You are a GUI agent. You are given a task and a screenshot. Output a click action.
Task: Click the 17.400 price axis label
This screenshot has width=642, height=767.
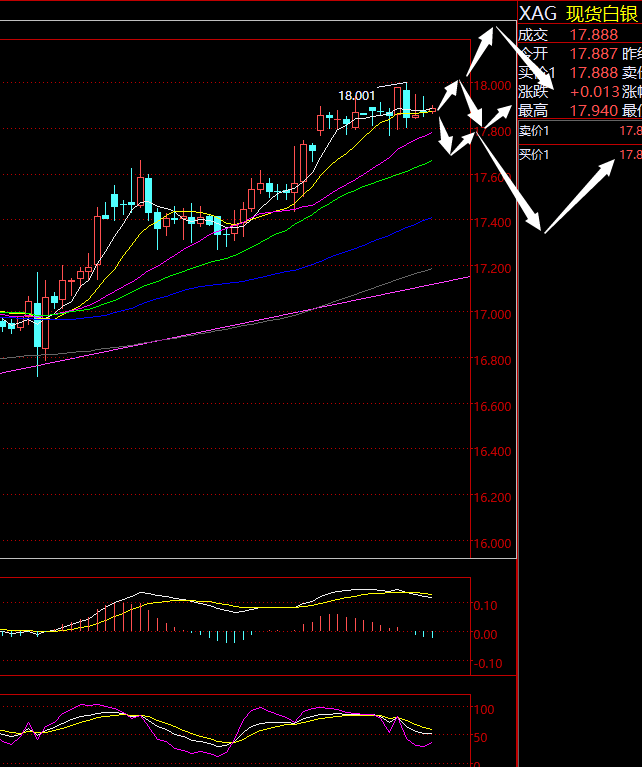click(492, 223)
